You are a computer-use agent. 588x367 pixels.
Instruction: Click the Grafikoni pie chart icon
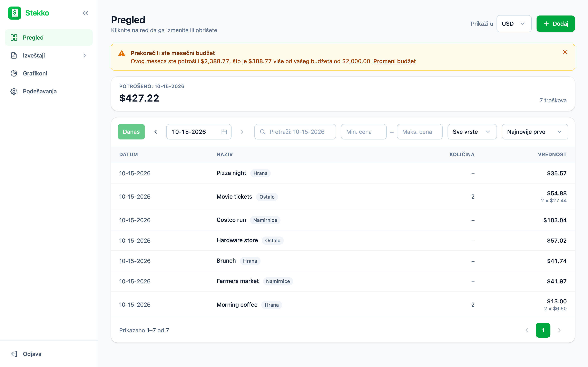pyautogui.click(x=14, y=73)
